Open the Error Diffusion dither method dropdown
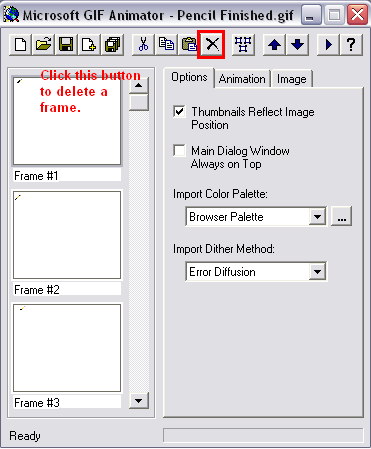This screenshot has height=449, width=371. (317, 272)
